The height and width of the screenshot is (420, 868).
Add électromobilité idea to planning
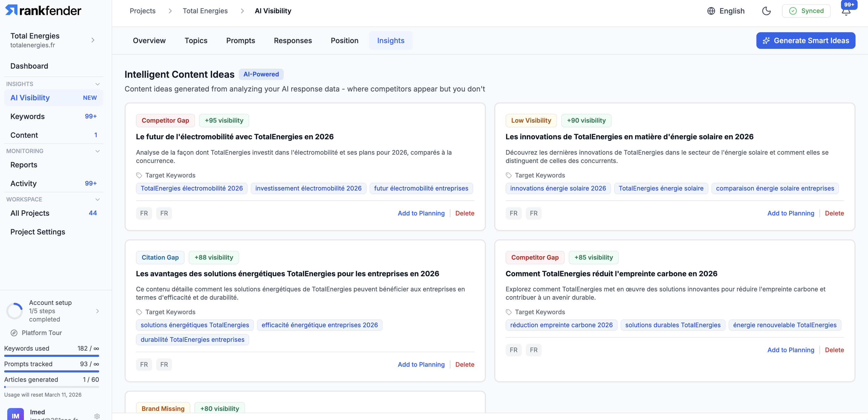click(x=421, y=213)
